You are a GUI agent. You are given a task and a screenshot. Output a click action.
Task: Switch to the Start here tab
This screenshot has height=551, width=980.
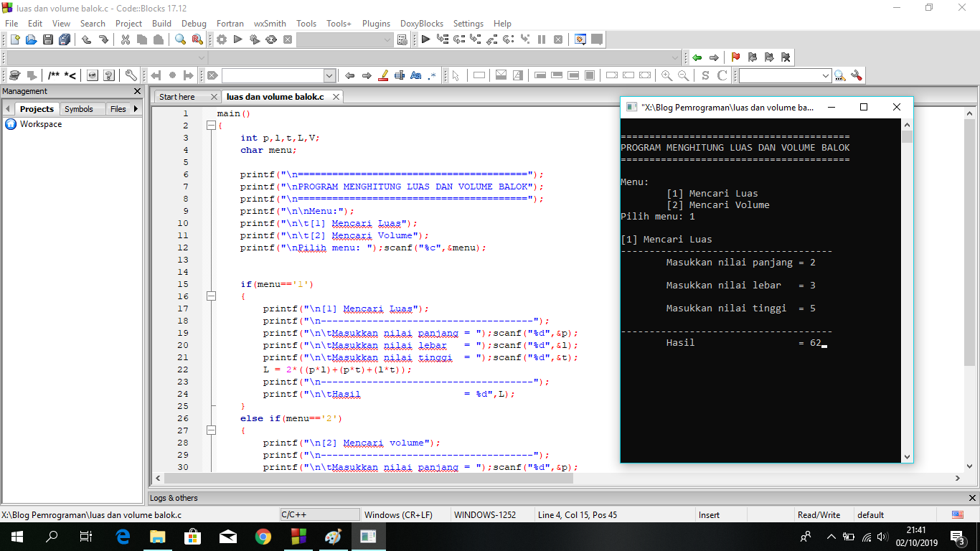[177, 97]
